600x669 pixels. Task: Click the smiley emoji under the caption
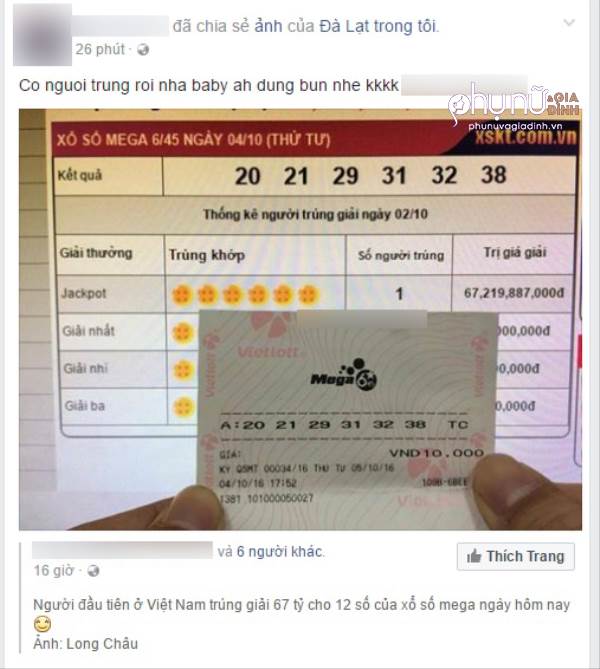tap(42, 624)
